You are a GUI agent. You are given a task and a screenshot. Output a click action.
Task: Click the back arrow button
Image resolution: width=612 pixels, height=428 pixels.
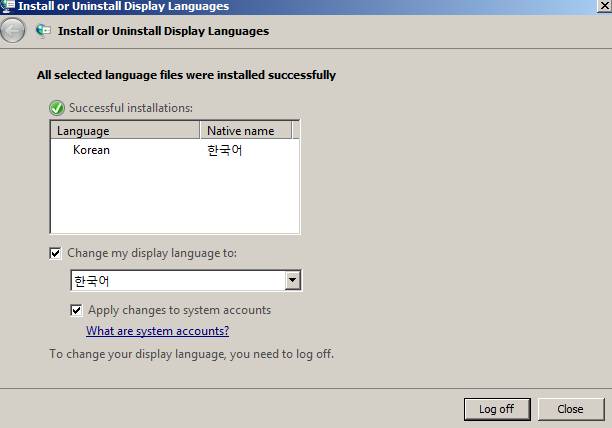tap(13, 30)
